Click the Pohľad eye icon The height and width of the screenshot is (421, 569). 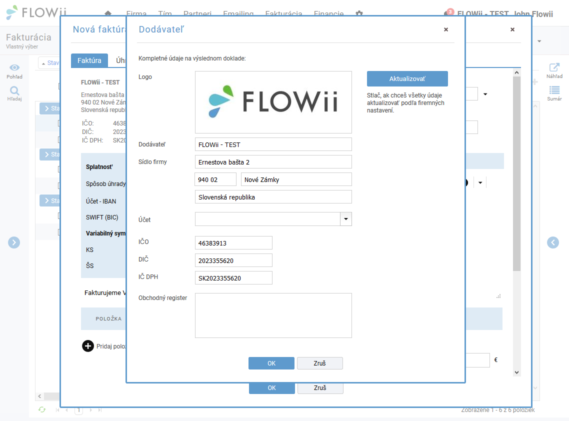15,68
